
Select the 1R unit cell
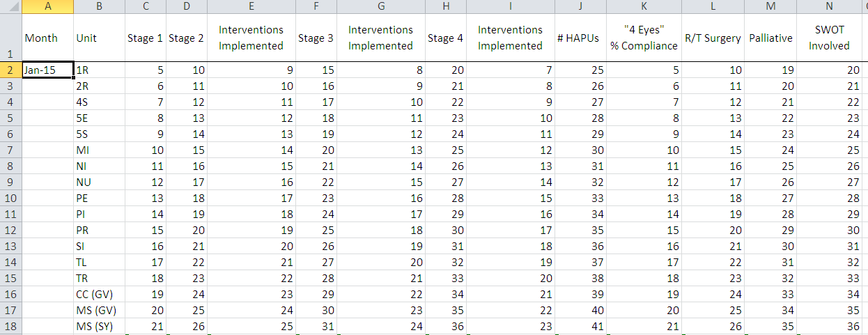click(x=99, y=70)
